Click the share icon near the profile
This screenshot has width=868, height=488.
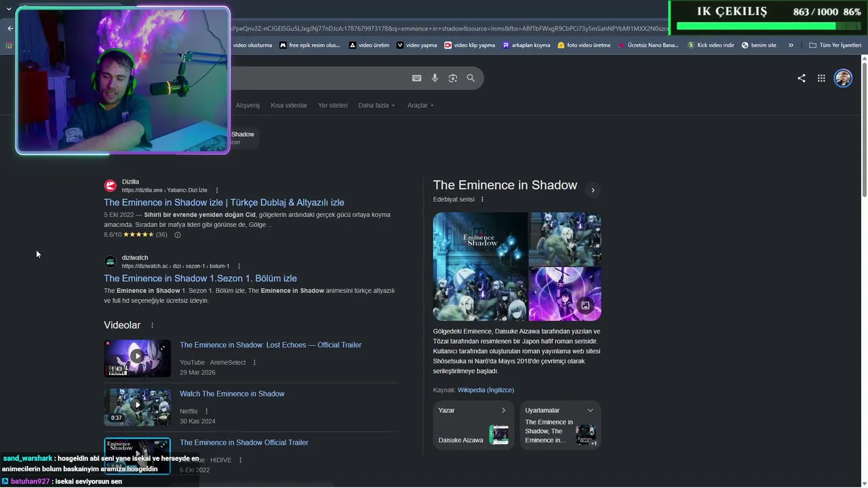click(802, 78)
